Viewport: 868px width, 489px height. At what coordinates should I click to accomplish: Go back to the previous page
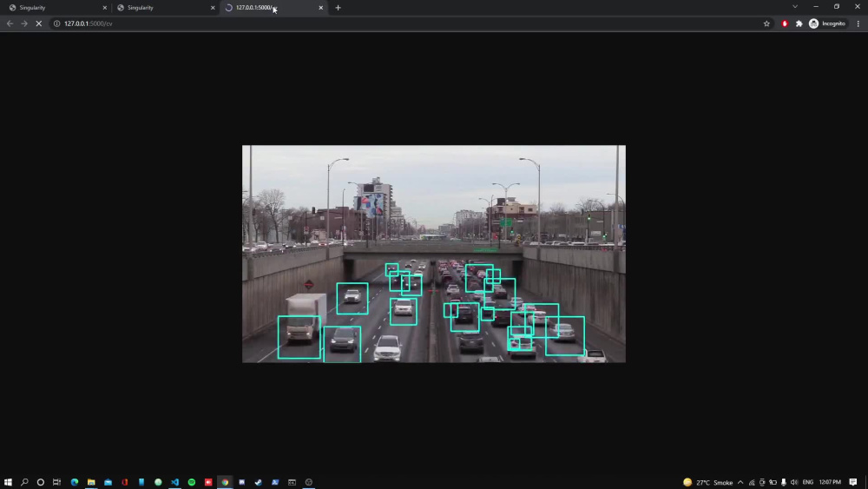coord(10,23)
